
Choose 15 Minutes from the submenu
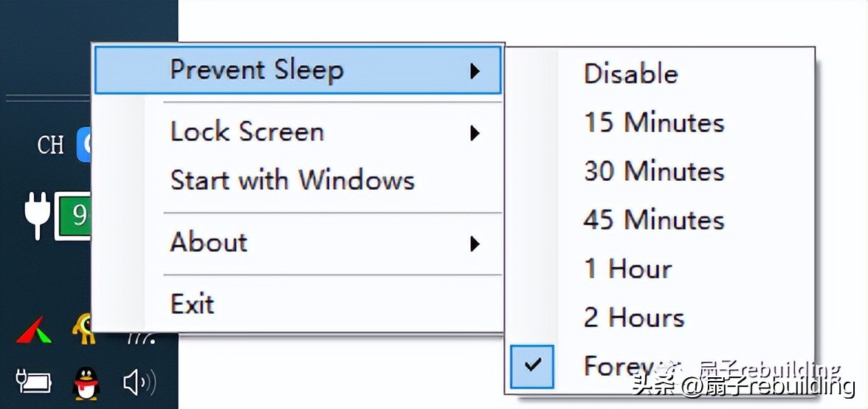[x=654, y=123]
